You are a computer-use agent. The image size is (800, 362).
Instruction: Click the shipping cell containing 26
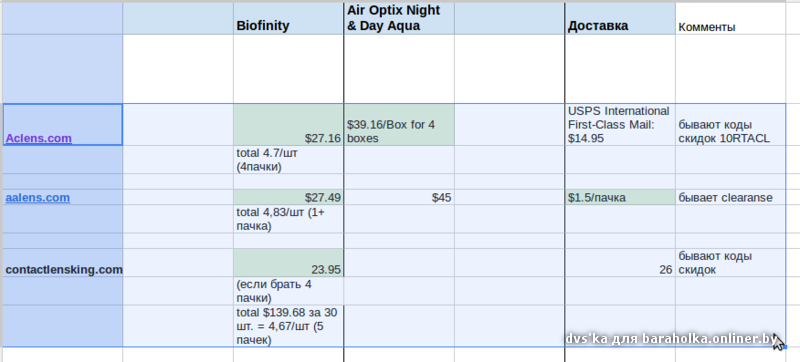(620, 263)
